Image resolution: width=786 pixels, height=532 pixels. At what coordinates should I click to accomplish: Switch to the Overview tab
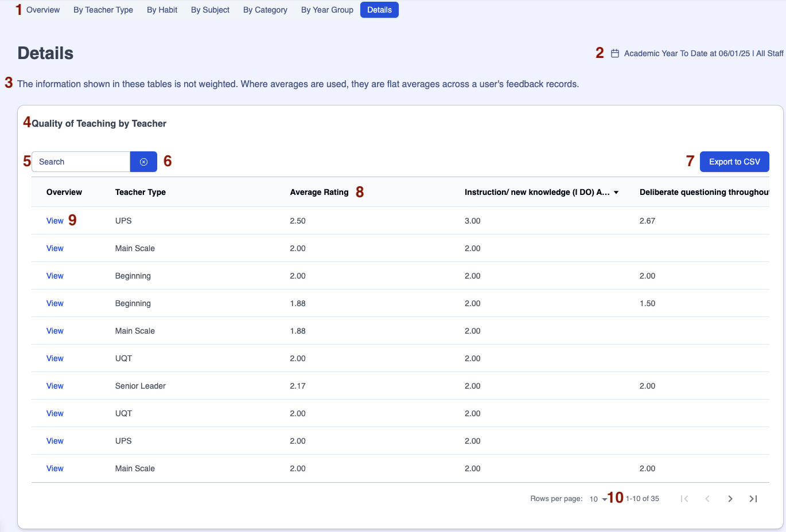43,10
